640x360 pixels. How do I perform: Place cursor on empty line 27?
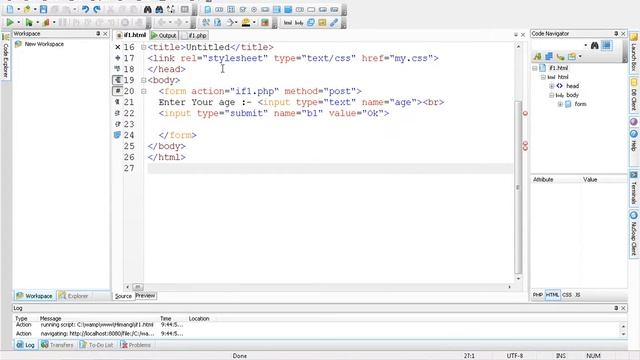330,168
